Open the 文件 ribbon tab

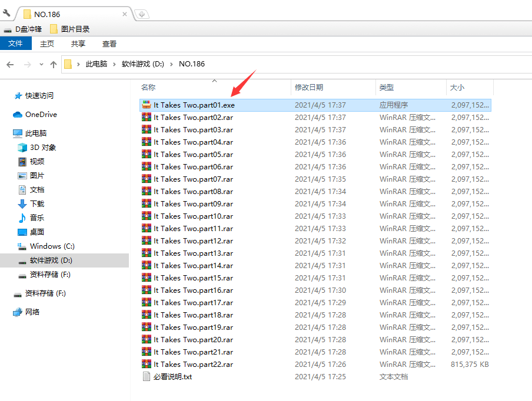coord(16,44)
